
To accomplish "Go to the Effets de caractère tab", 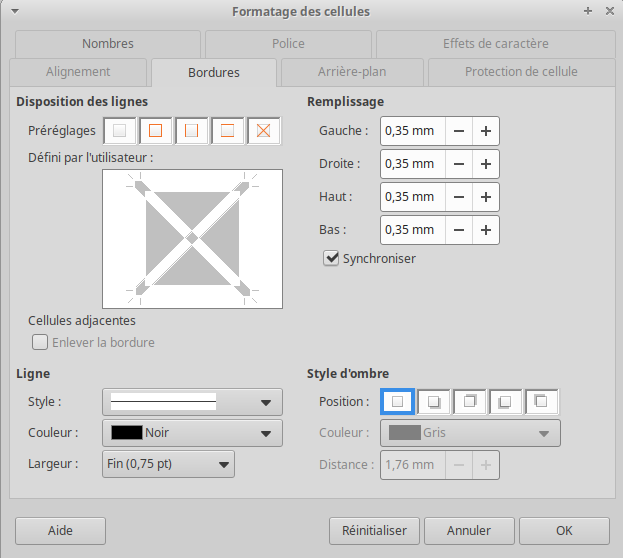I will pyautogui.click(x=495, y=44).
